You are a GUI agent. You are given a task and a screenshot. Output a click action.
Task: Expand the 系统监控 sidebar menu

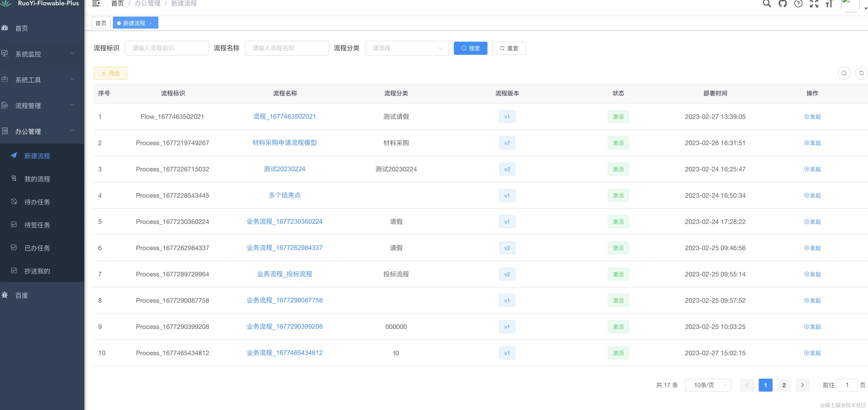click(42, 54)
